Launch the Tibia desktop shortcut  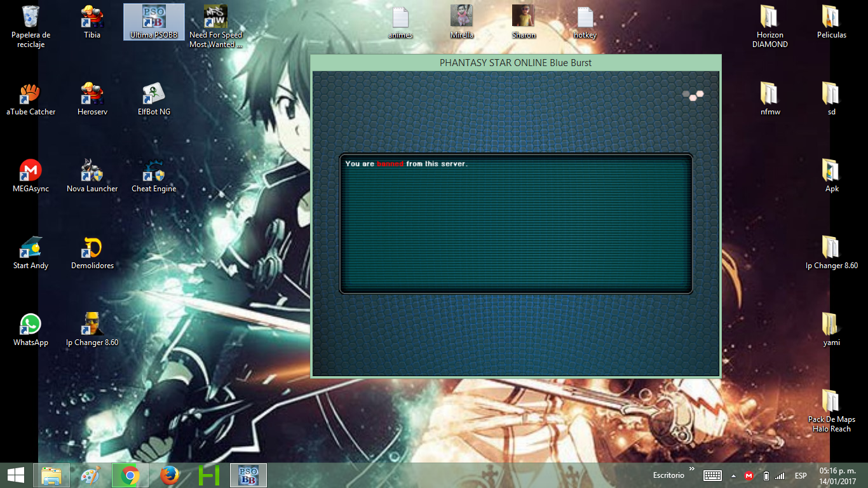pyautogui.click(x=92, y=22)
